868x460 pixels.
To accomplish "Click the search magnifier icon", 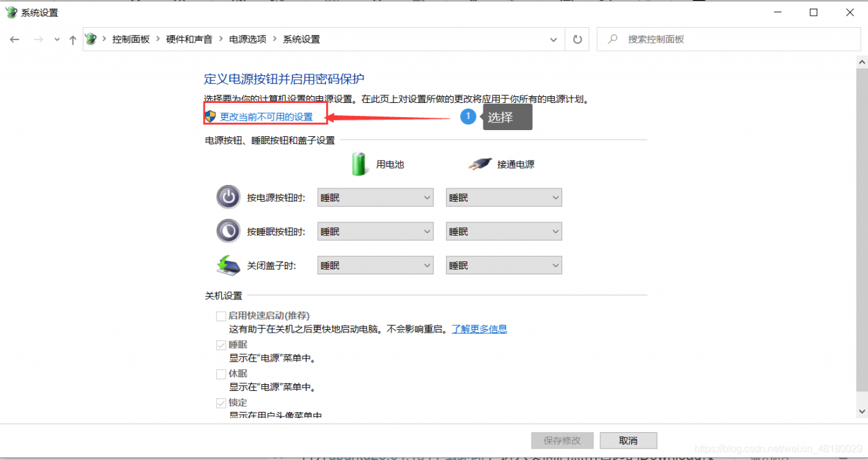I will [x=613, y=39].
